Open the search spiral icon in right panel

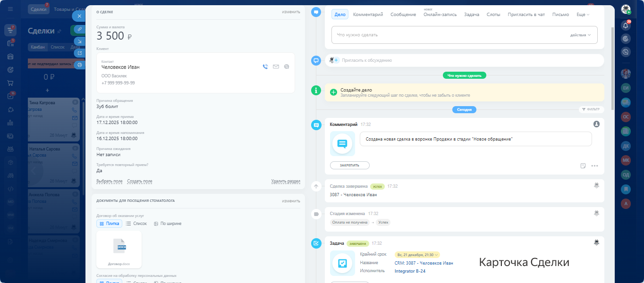pyautogui.click(x=626, y=39)
